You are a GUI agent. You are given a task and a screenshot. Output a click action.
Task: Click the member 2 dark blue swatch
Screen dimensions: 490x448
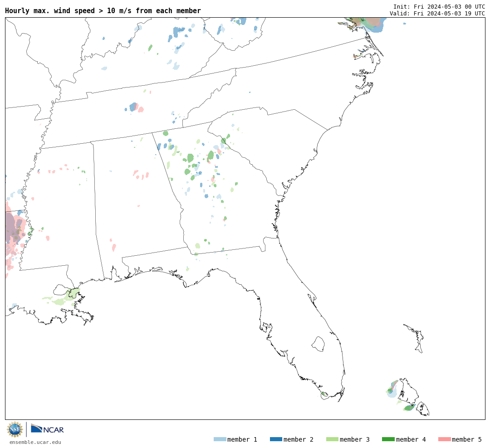point(276,439)
